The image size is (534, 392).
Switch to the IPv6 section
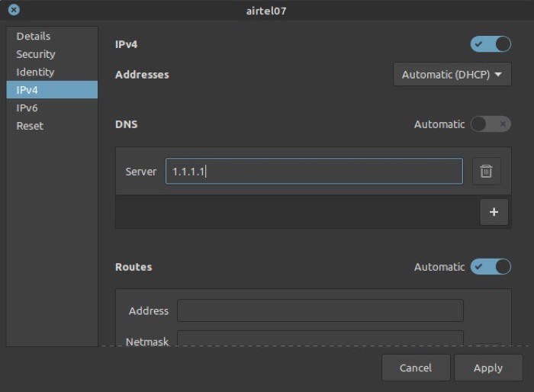27,108
